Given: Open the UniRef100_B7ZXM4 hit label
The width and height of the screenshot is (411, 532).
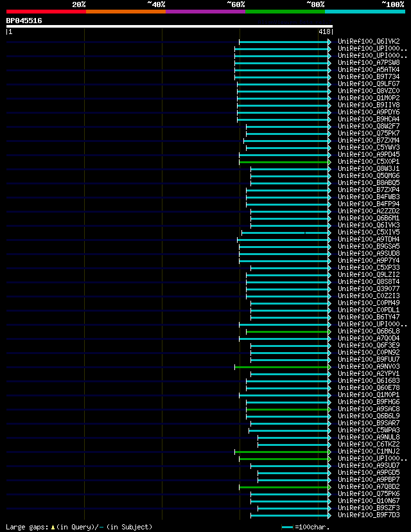Looking at the screenshot, I should (369, 141).
